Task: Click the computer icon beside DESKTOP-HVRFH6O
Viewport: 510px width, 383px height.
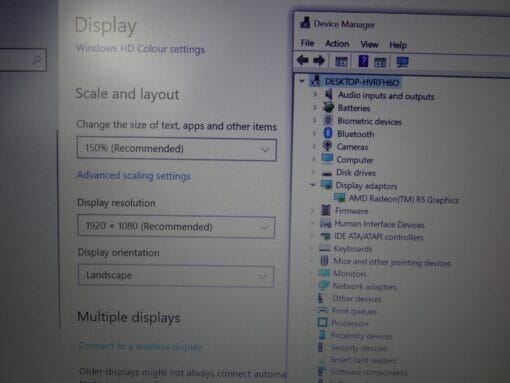Action: click(x=315, y=81)
